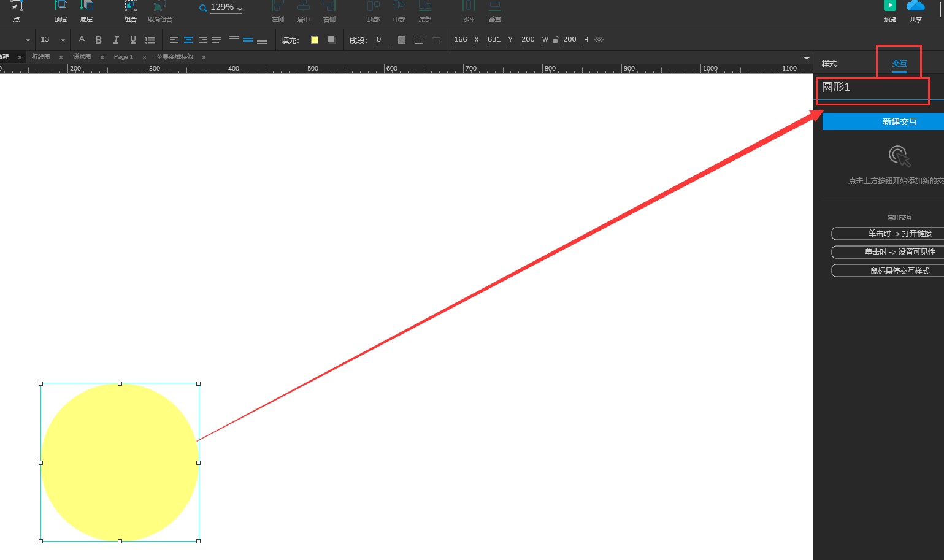Select right text alignment
Viewport: 944px width, 560px height.
202,40
